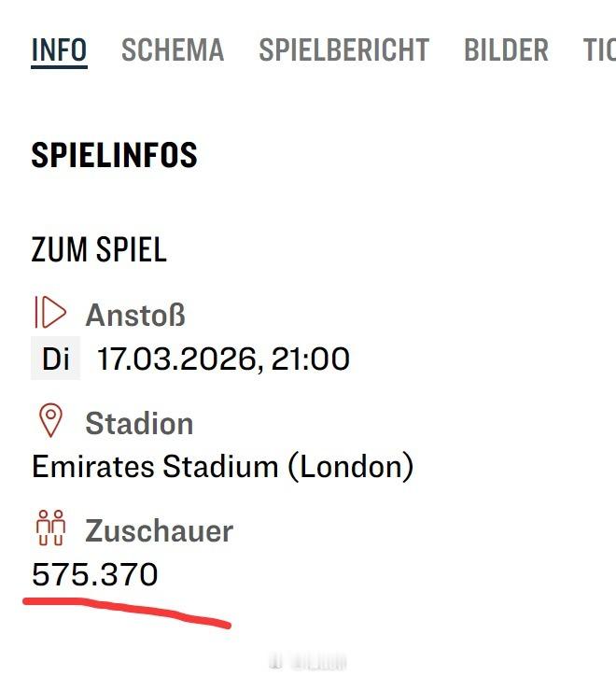Click the SPIELINFOS heading
The height and width of the screenshot is (676, 616).
click(114, 155)
